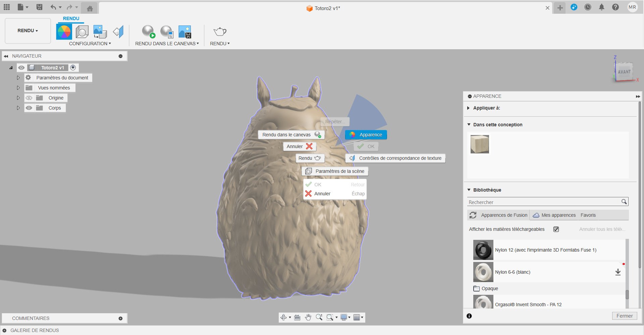644x335 pixels.
Task: Show the hidden Origine folder
Action: tap(29, 98)
